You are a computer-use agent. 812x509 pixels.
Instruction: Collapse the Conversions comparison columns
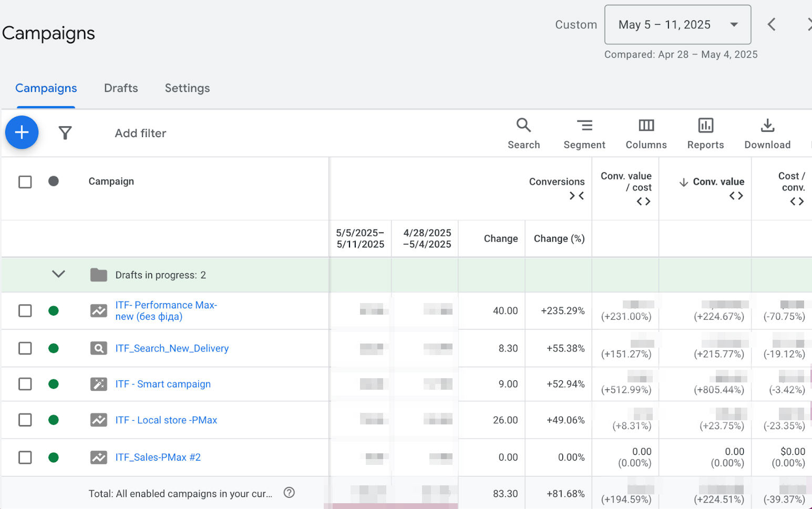click(577, 196)
